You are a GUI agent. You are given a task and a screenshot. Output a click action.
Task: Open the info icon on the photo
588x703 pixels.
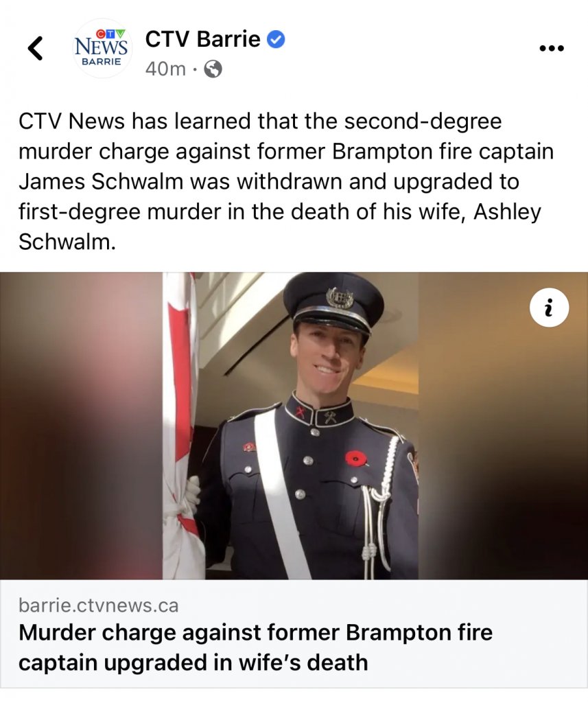tap(549, 308)
